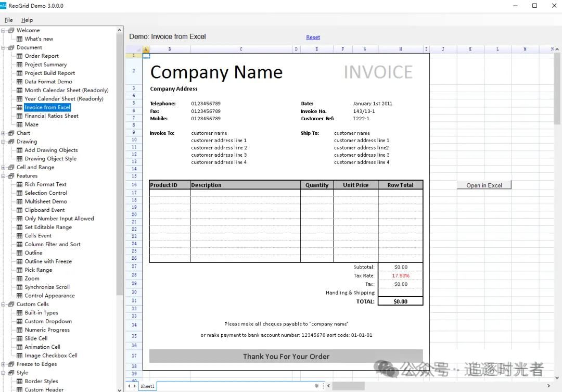Click the sheet icon beside What's new

pyautogui.click(x=20, y=39)
